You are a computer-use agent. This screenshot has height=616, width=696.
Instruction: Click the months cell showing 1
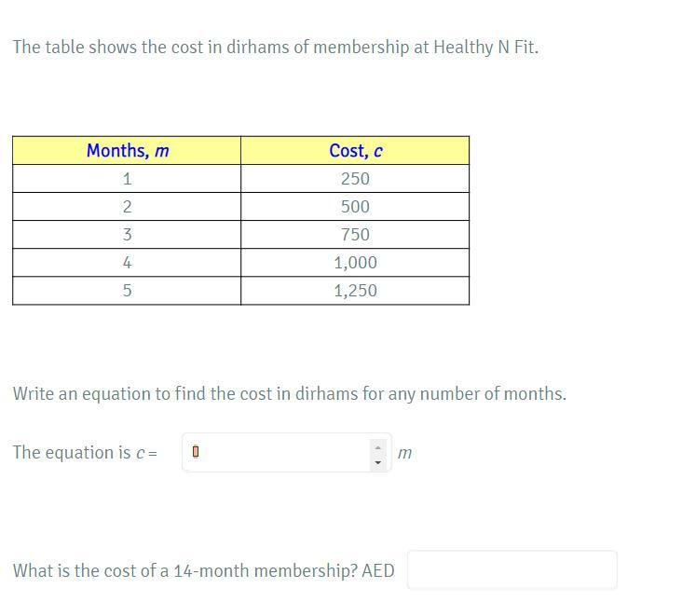tap(127, 179)
